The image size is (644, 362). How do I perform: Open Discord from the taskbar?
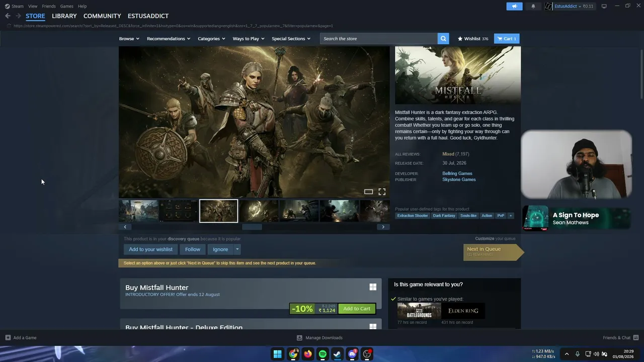click(352, 354)
